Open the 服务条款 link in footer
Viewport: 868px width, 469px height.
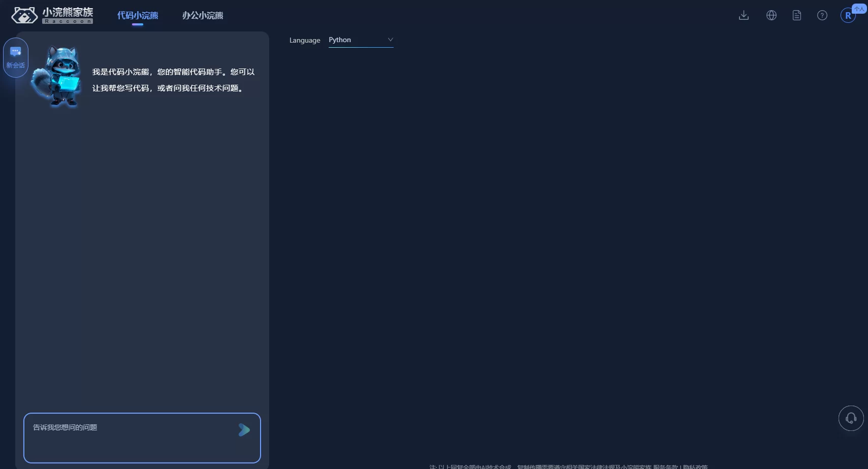[x=665, y=466]
